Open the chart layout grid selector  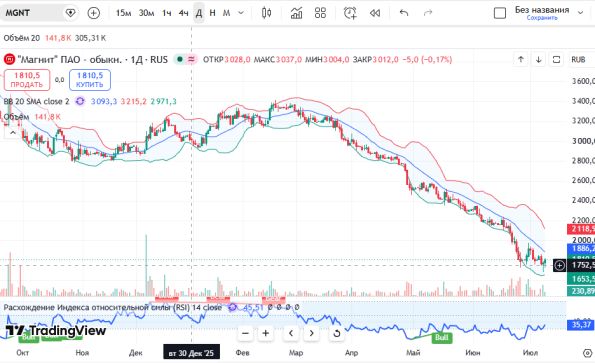320,13
